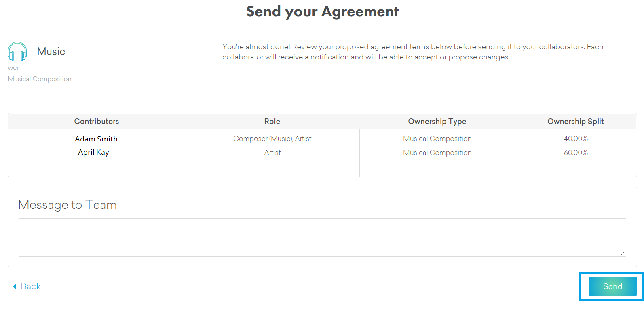644x311 pixels.
Task: Click the Music project title
Action: (51, 52)
